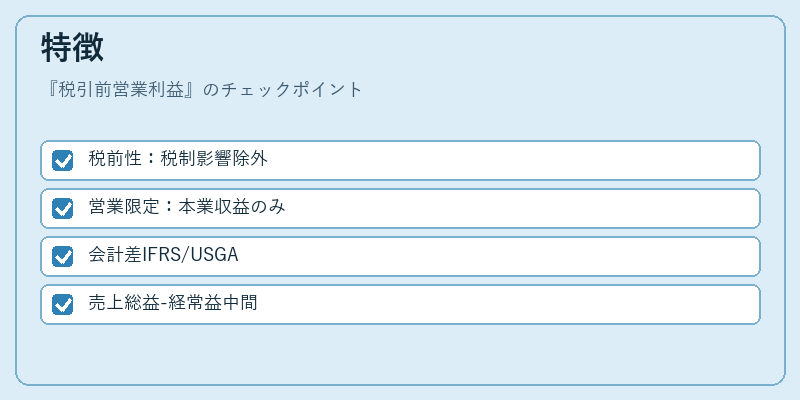Viewport: 800px width, 400px height.
Task: Select the 会計差IFRS/USGA label text
Action: 163,255
